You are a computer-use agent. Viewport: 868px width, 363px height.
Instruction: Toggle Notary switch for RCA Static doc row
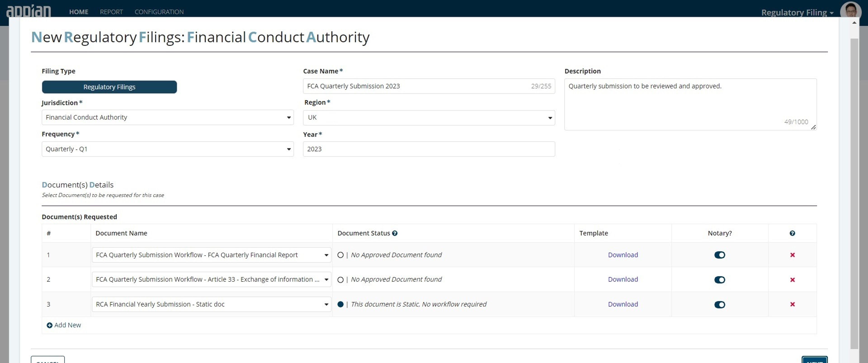pos(719,305)
